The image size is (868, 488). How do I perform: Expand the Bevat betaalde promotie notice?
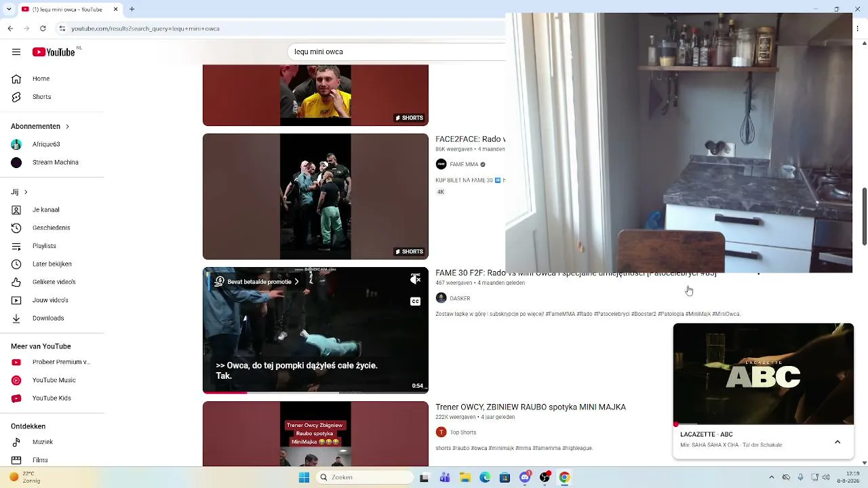pos(256,282)
